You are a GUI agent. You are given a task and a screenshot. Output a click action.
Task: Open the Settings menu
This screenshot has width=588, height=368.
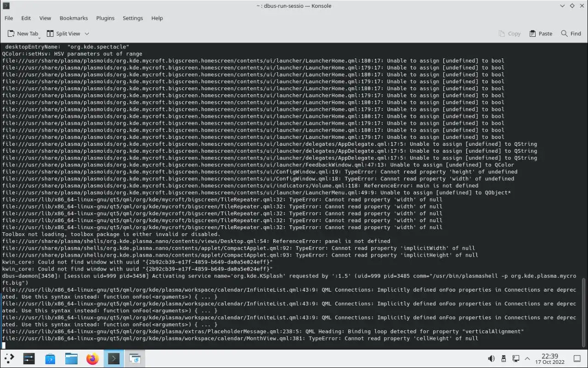tap(133, 18)
